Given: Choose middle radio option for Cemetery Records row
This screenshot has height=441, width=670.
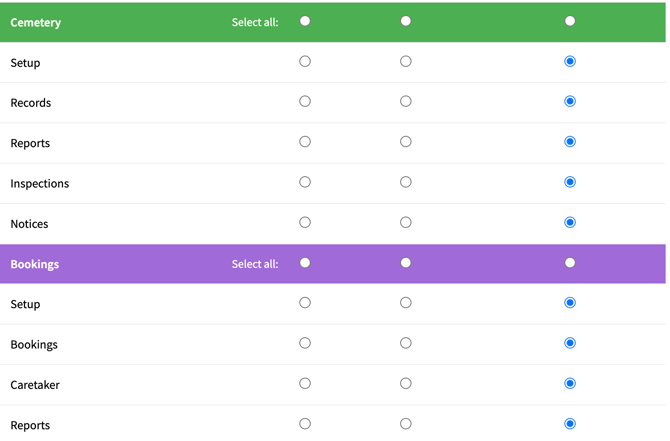Looking at the screenshot, I should point(405,102).
